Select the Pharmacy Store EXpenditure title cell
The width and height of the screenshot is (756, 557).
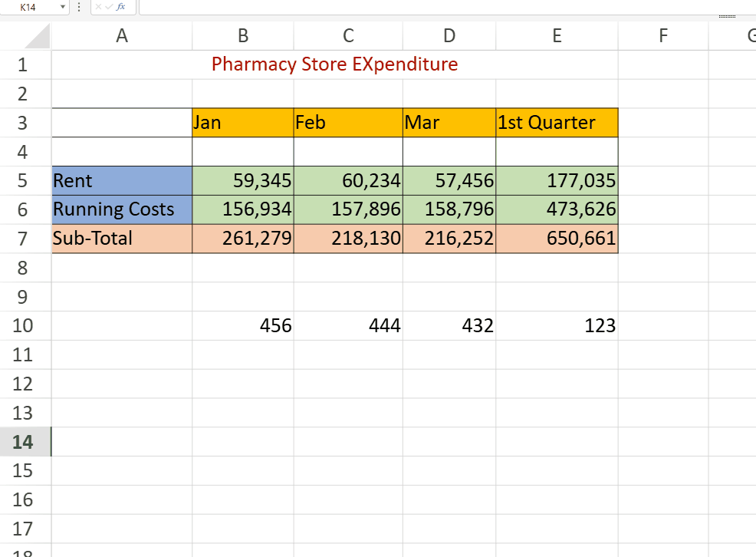point(334,64)
